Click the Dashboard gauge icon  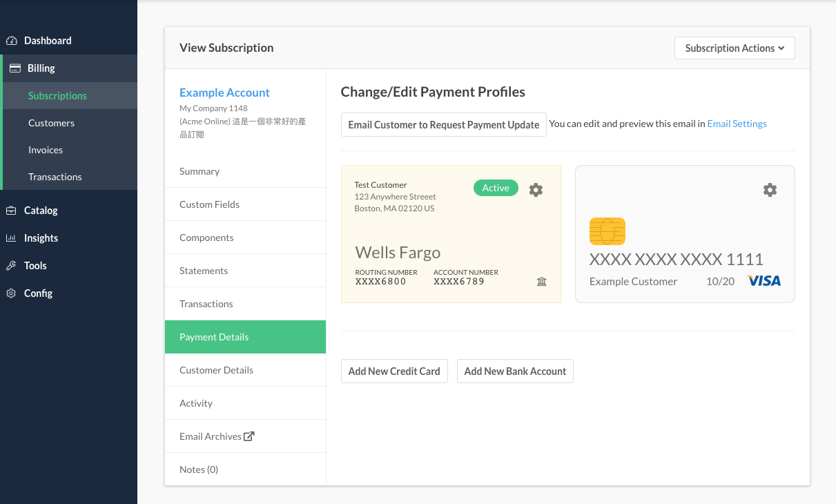click(12, 41)
